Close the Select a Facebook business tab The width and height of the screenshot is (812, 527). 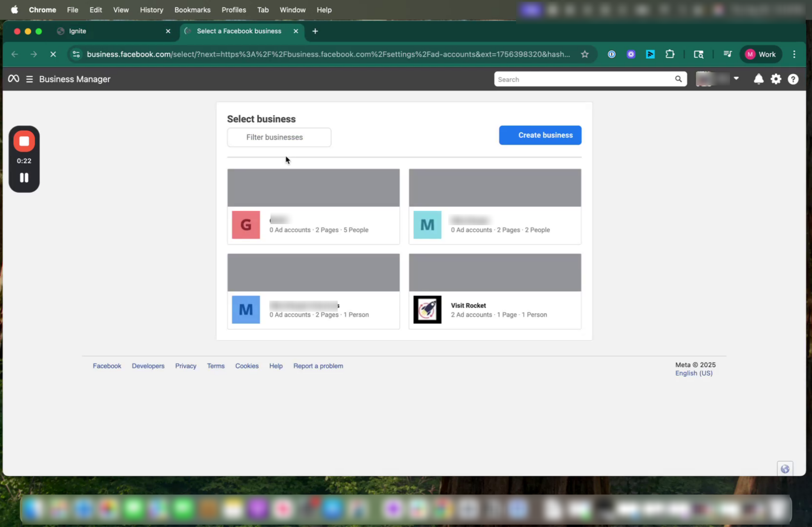296,31
